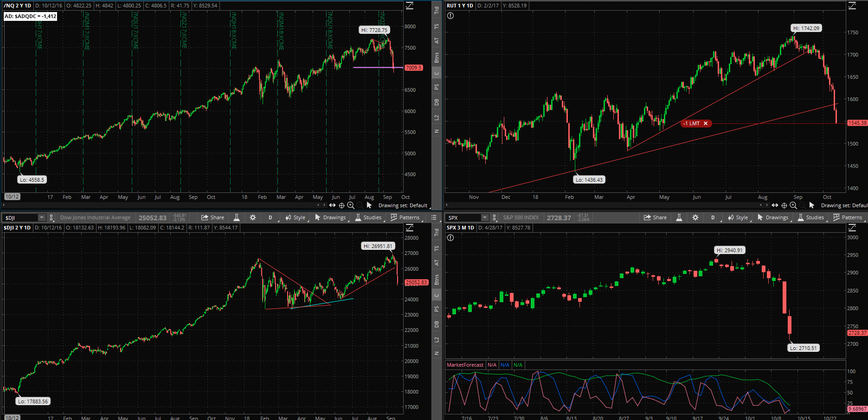Viewport: 868px width, 420px height.
Task: Click the zoom in magnifier on RUT chart
Action: click(794, 205)
